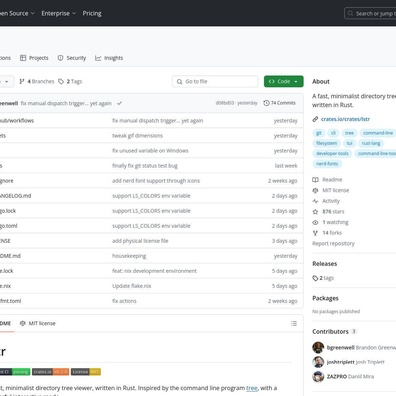Open the Open Source dropdown menu
The width and height of the screenshot is (396, 396).
coord(17,13)
